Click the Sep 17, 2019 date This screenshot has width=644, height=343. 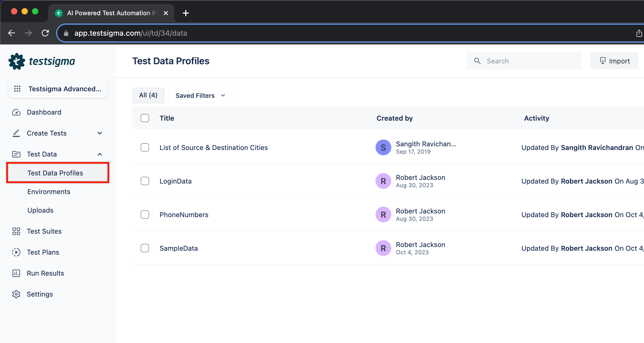point(413,152)
